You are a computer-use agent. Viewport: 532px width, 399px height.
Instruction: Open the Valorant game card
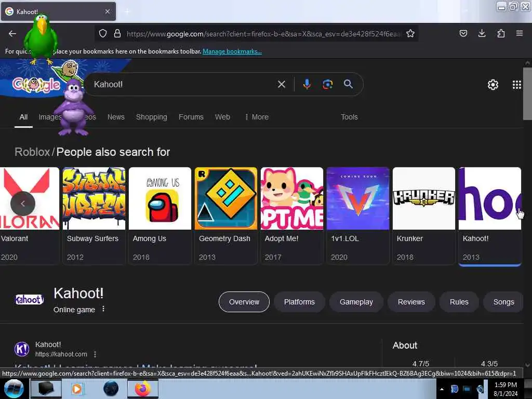(30, 216)
